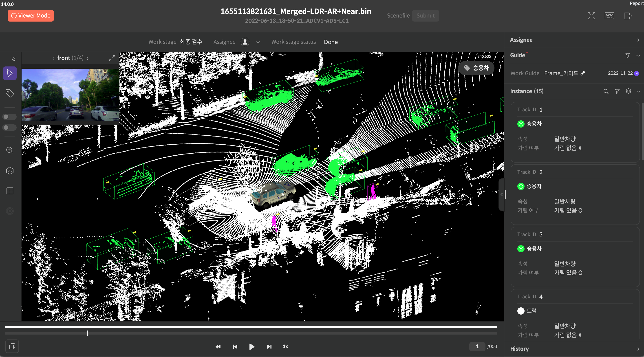The width and height of the screenshot is (644, 357).
Task: Switch to next camera view
Action: point(88,58)
